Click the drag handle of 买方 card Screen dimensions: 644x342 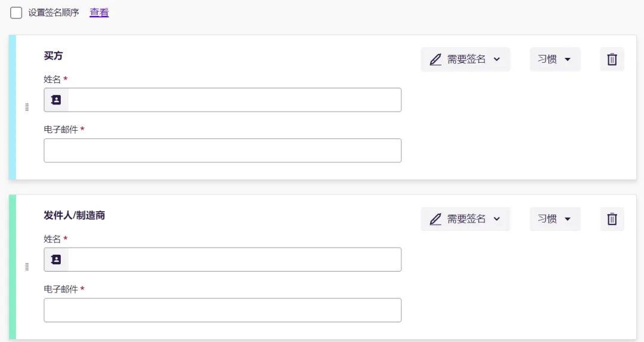(x=27, y=107)
